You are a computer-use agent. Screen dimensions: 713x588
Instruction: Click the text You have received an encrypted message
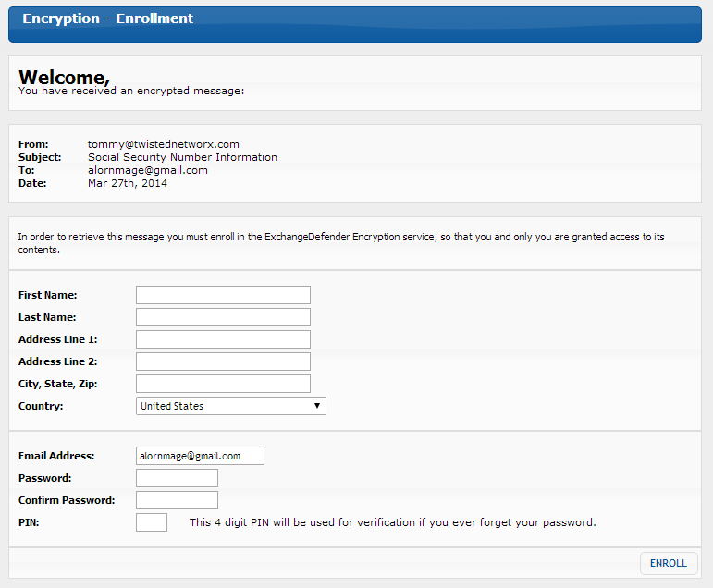tap(131, 91)
